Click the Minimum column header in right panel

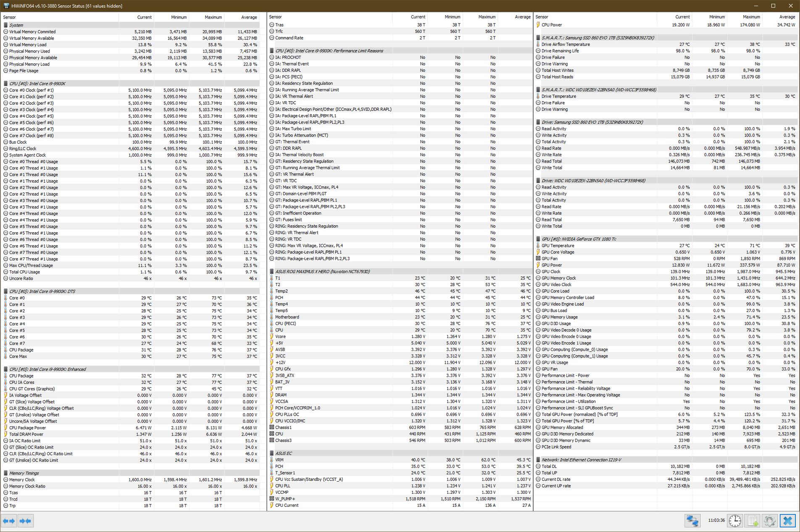pyautogui.click(x=710, y=17)
